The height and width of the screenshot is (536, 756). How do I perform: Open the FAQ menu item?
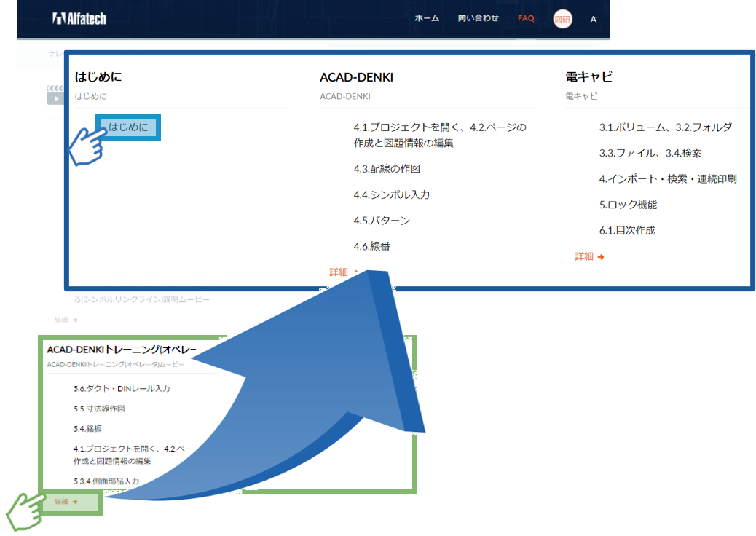tap(526, 18)
